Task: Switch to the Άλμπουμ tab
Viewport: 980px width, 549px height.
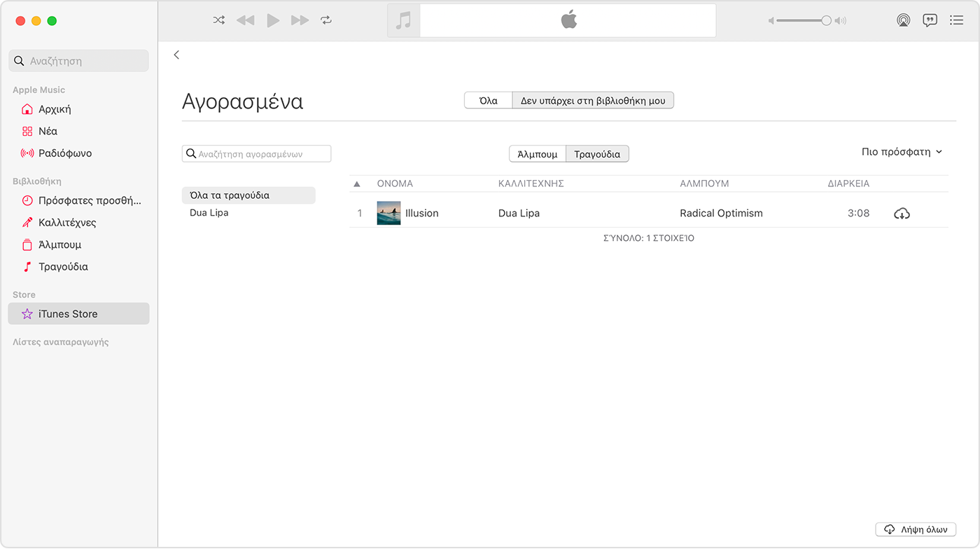Action: point(538,153)
